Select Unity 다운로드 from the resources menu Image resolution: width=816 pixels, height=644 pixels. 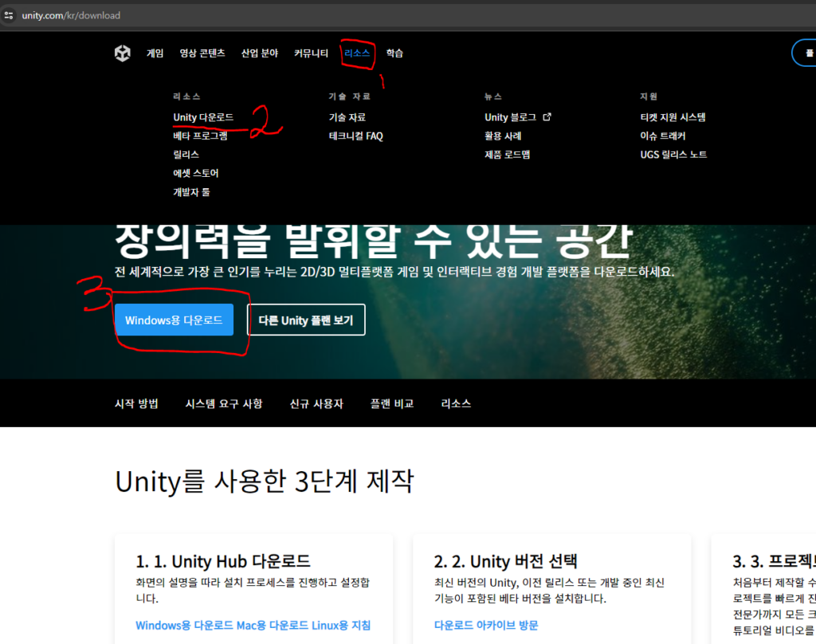point(202,116)
